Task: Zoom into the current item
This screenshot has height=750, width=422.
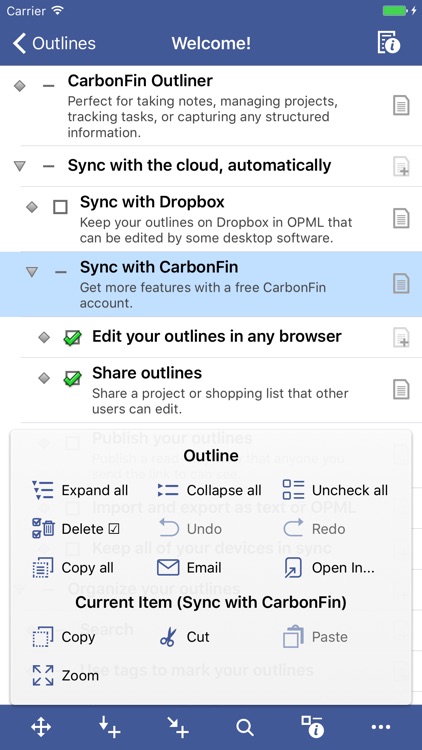Action: click(x=65, y=676)
